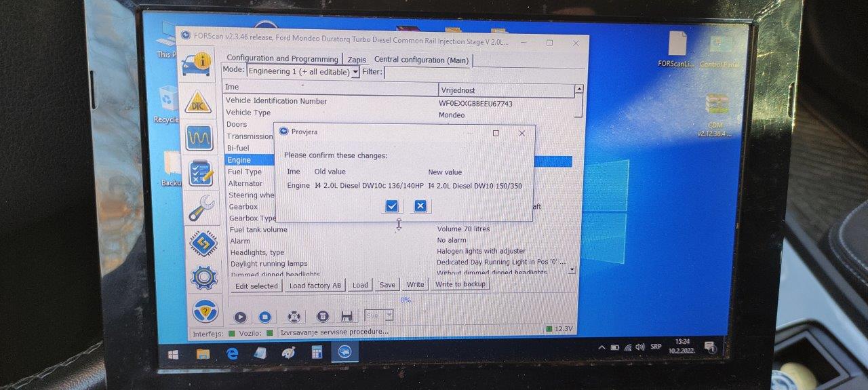868x390 pixels.
Task: Show hidden system tray icons chevron
Action: 601,348
